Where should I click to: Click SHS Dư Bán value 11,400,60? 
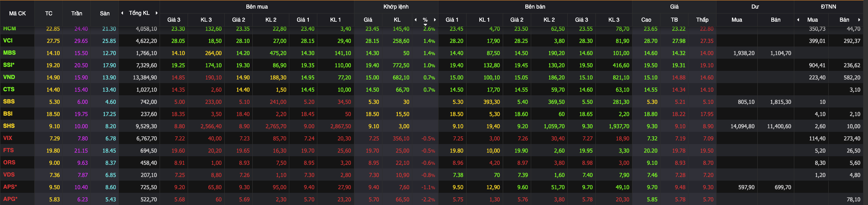click(x=779, y=126)
